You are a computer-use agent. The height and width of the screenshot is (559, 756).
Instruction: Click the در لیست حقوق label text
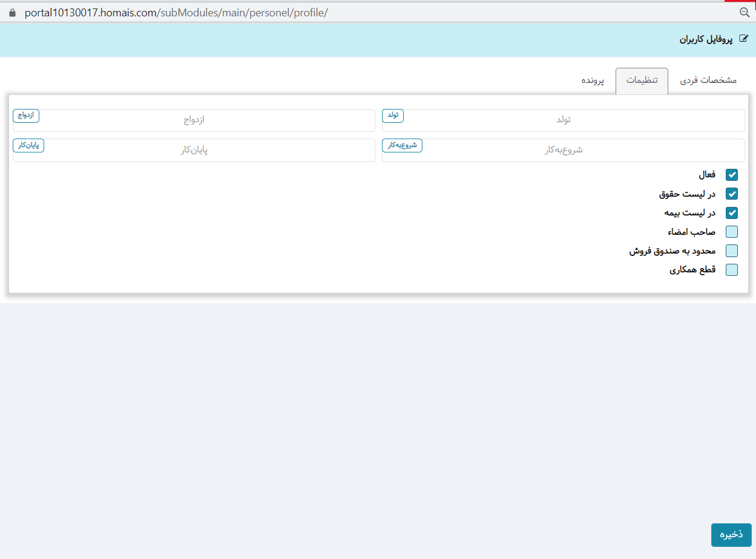pos(687,194)
